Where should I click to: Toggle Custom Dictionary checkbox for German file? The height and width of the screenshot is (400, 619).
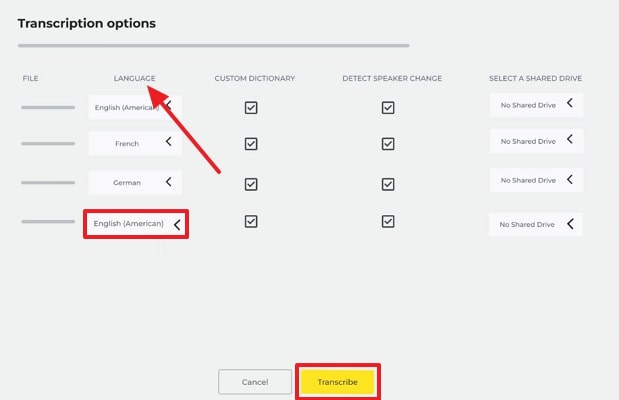pos(251,184)
